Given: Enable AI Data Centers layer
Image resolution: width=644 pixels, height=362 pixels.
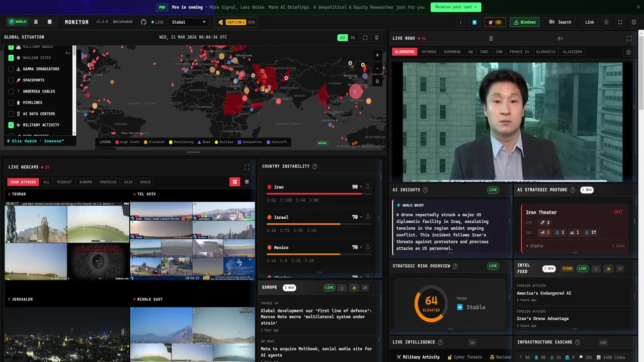Looking at the screenshot, I should point(11,114).
